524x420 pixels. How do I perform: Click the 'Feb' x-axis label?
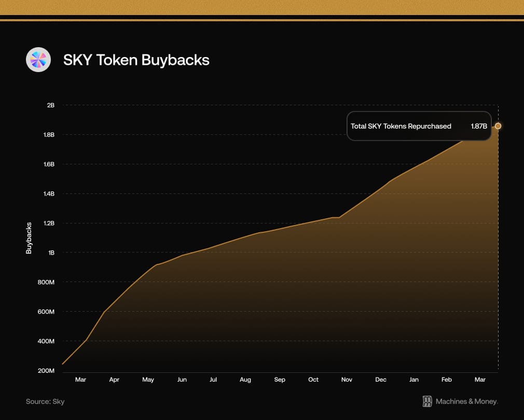447,380
